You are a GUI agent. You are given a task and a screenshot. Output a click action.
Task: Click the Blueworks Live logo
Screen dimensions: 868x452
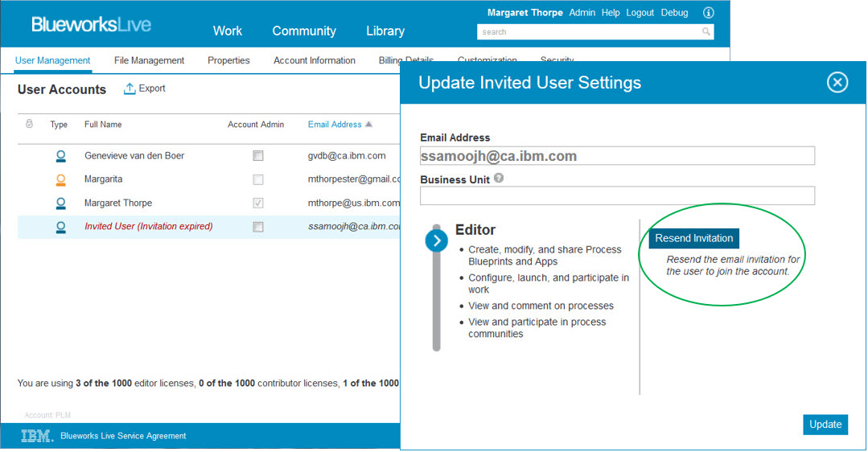(92, 24)
